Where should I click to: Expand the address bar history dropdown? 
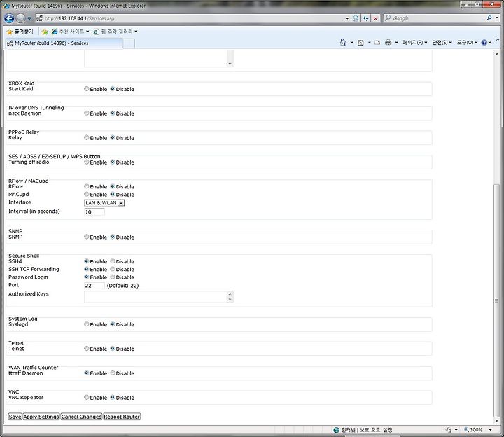point(347,18)
